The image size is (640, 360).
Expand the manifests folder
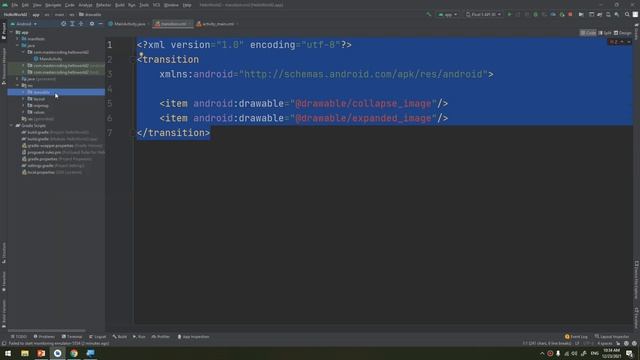(18, 39)
